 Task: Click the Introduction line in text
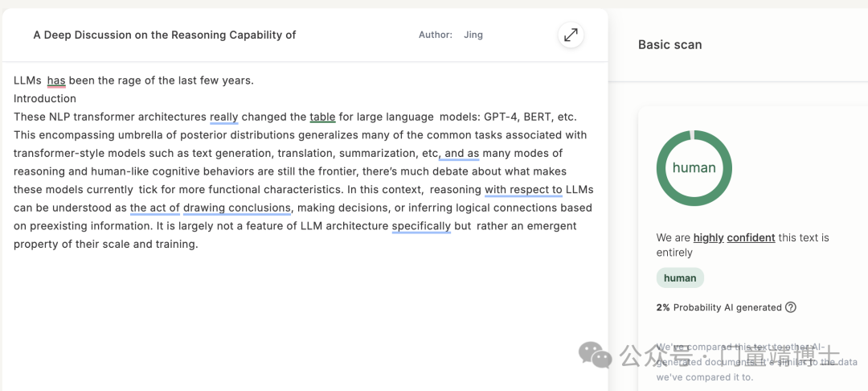tap(45, 99)
